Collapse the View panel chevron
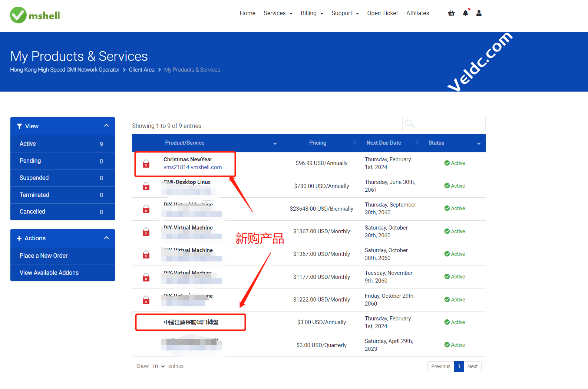The height and width of the screenshot is (389, 588). pos(106,126)
